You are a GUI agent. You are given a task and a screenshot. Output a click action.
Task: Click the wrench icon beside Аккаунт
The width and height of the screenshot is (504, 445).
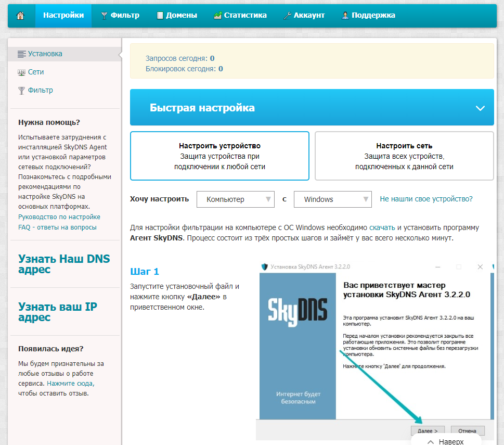coord(287,16)
